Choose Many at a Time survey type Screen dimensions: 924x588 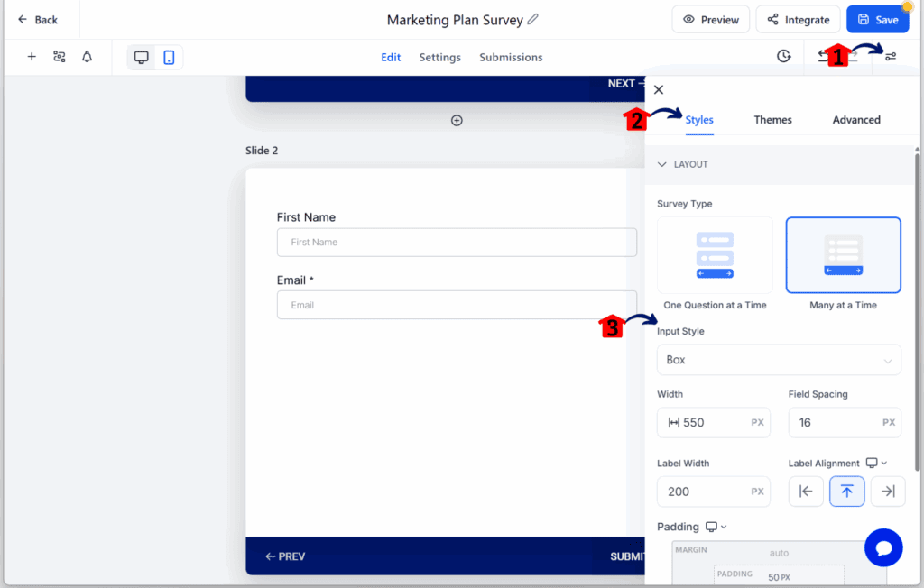844,255
